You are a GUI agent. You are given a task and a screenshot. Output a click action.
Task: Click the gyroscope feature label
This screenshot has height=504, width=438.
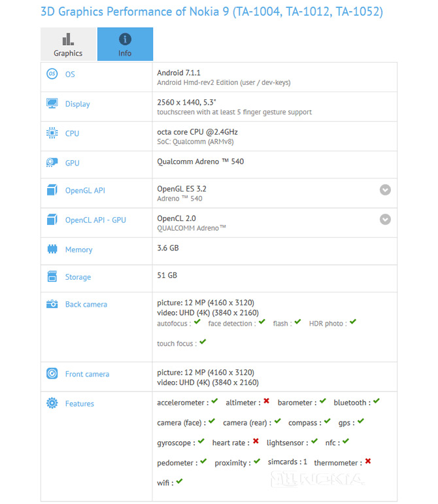click(x=176, y=443)
